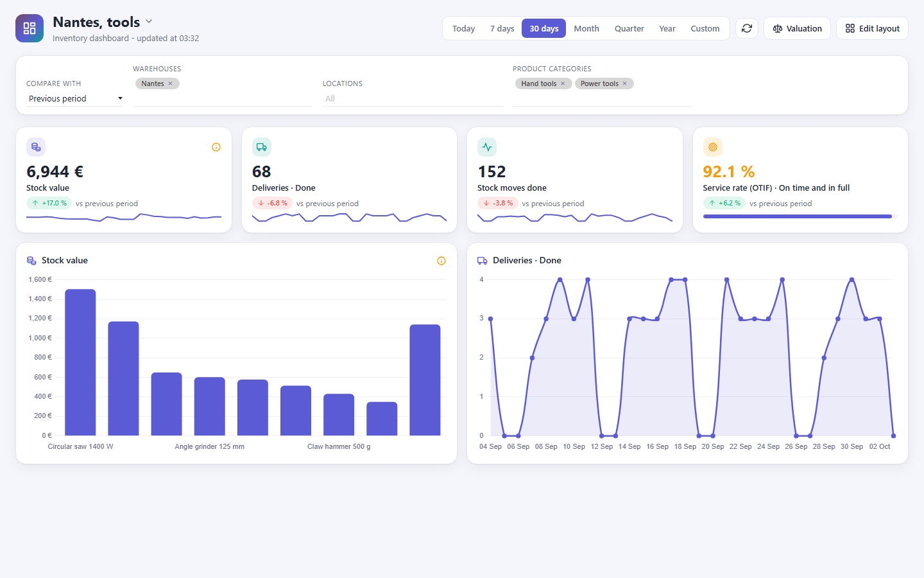Click the truck icon beside Deliveries chart title
This screenshot has width=924, height=578.
tap(483, 261)
